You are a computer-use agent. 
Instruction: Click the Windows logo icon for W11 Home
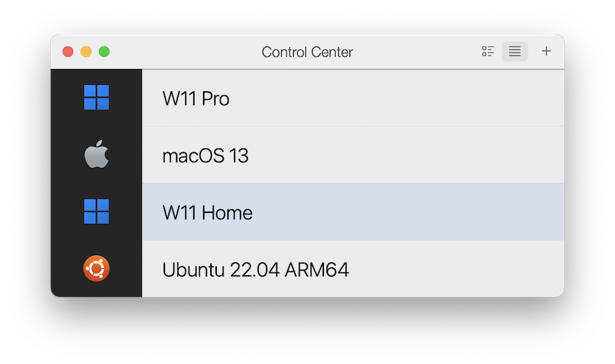[97, 212]
